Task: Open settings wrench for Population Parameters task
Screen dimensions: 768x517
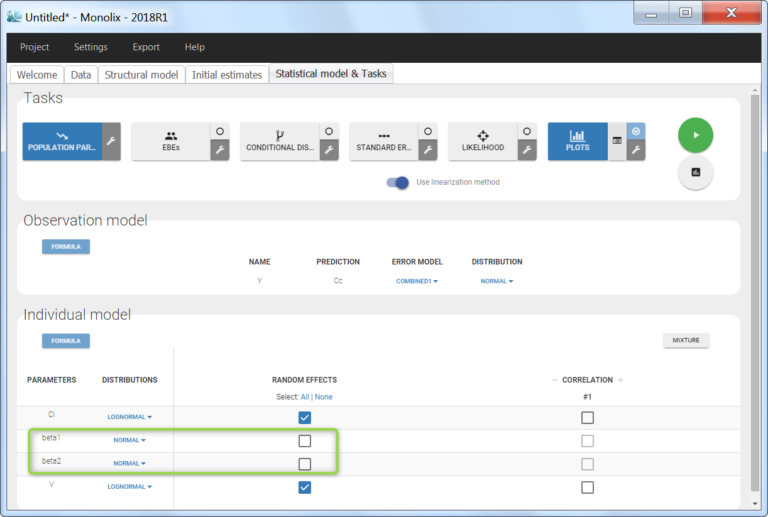Action: coord(112,142)
